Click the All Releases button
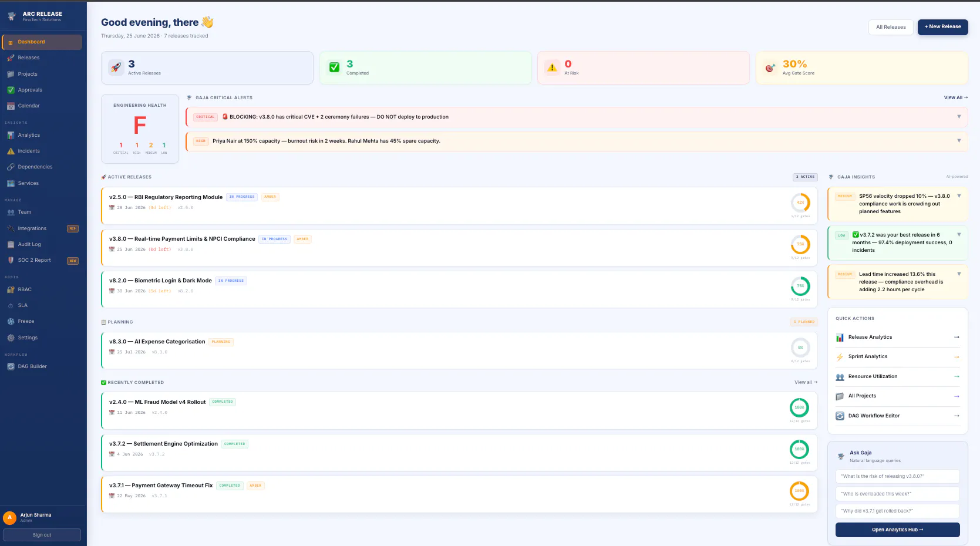The height and width of the screenshot is (546, 980). [891, 27]
